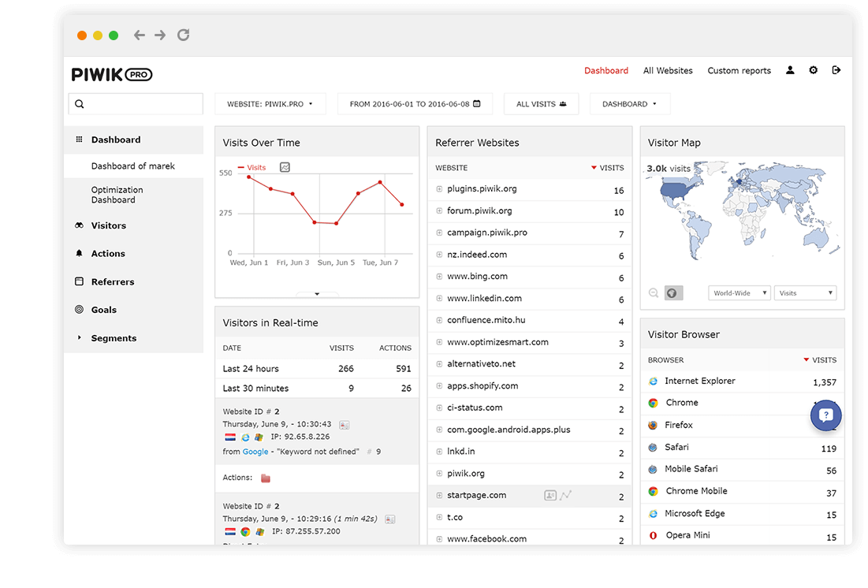Click Australia on the visitor map
The image size is (868, 588).
pos(817,239)
